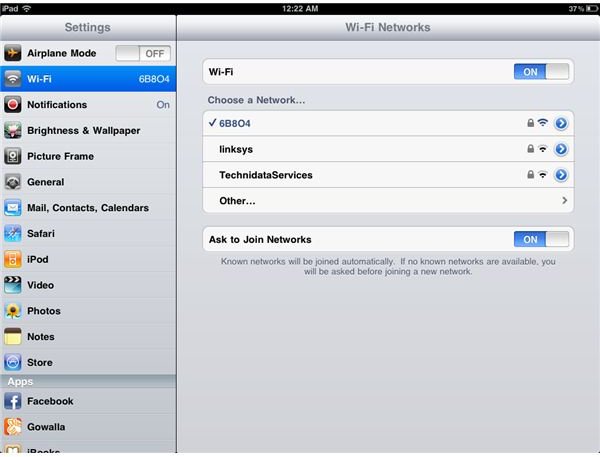This screenshot has width=600, height=457.
Task: Open Brightness & Wallpaper settings
Action: coord(88,131)
